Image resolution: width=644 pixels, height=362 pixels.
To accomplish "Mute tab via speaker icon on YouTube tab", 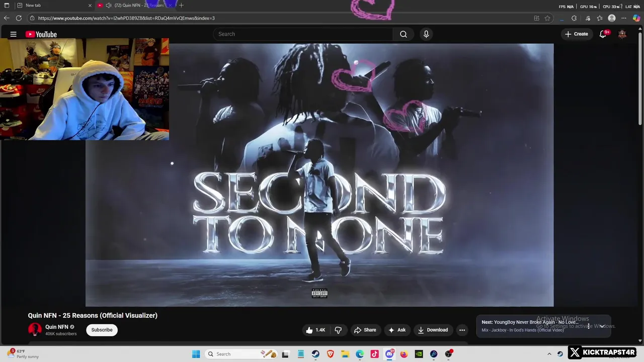I will click(x=108, y=6).
